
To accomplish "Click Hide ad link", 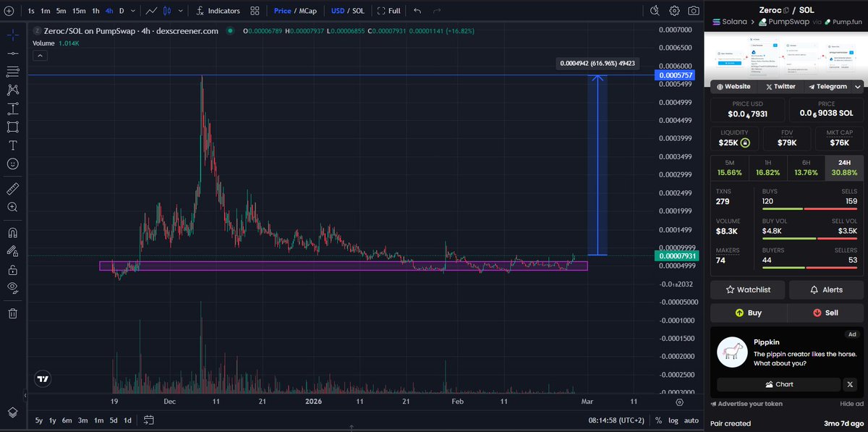I will tap(851, 404).
